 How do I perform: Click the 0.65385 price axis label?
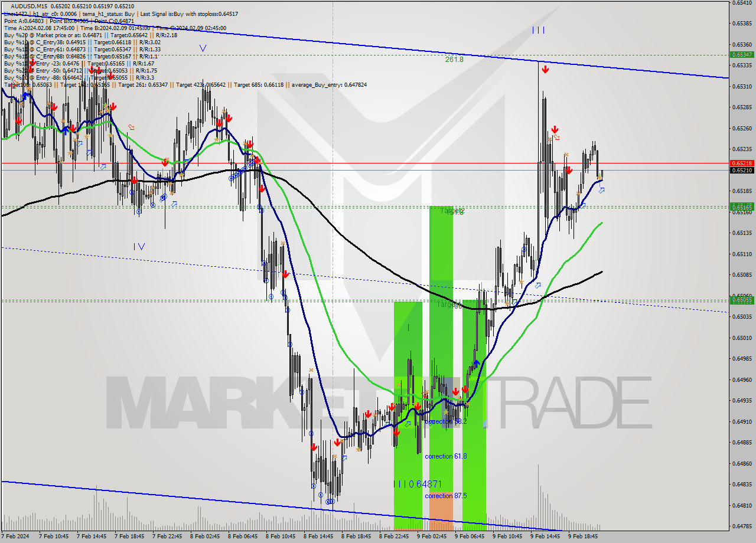pyautogui.click(x=742, y=24)
